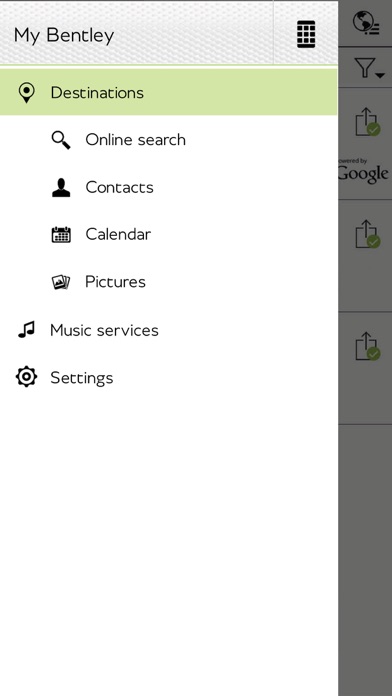Click the magnifier icon for Online search
392x696 pixels.
pyautogui.click(x=61, y=140)
